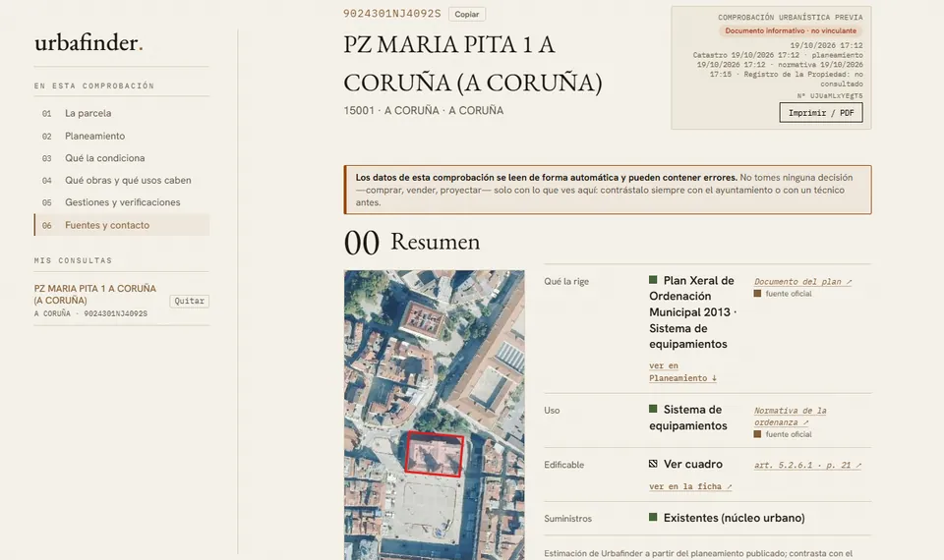Open saved query PZ MARIA PITA 1
Screen dimensions: 944x560
click(95, 294)
